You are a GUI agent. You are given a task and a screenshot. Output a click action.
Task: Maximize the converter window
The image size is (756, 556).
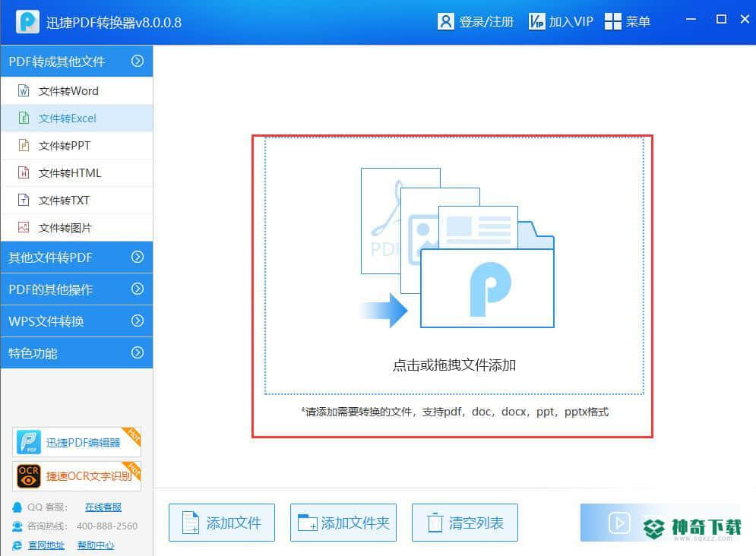[x=721, y=19]
